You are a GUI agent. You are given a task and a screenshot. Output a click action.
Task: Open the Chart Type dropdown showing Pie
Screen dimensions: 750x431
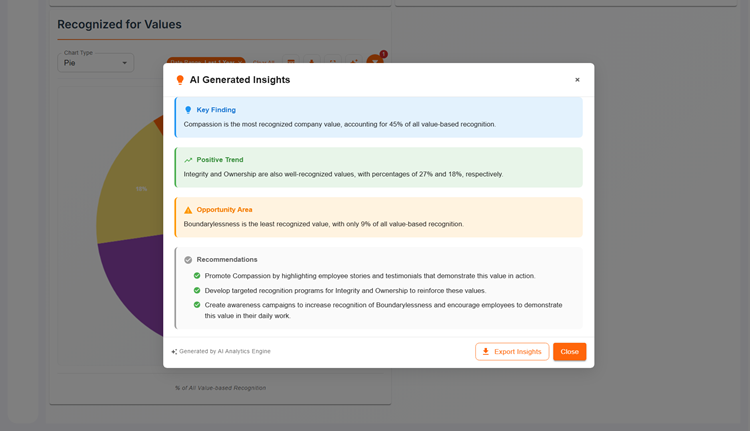95,62
